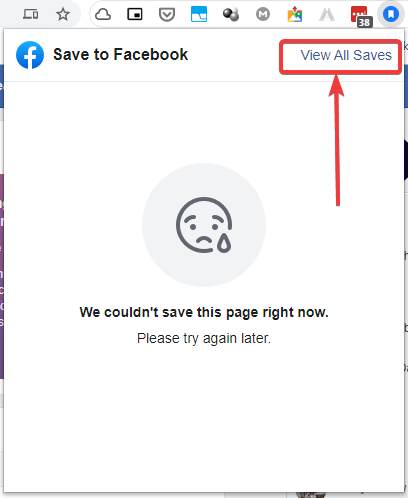Click the round Facebook logo in popup header
This screenshot has height=498, width=408.
click(x=30, y=55)
